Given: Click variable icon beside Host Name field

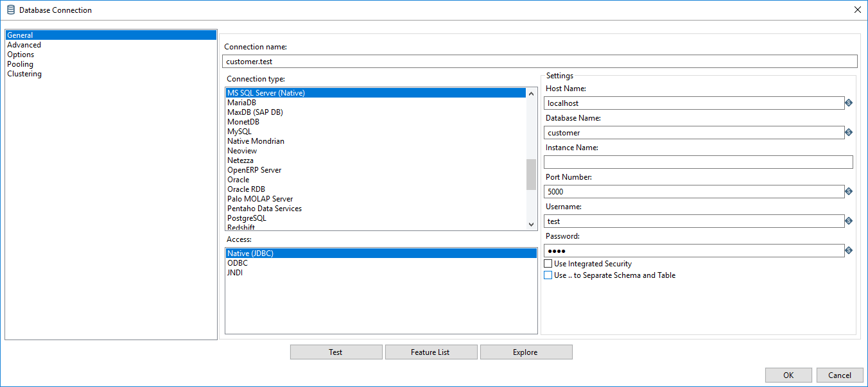Looking at the screenshot, I should coord(848,103).
